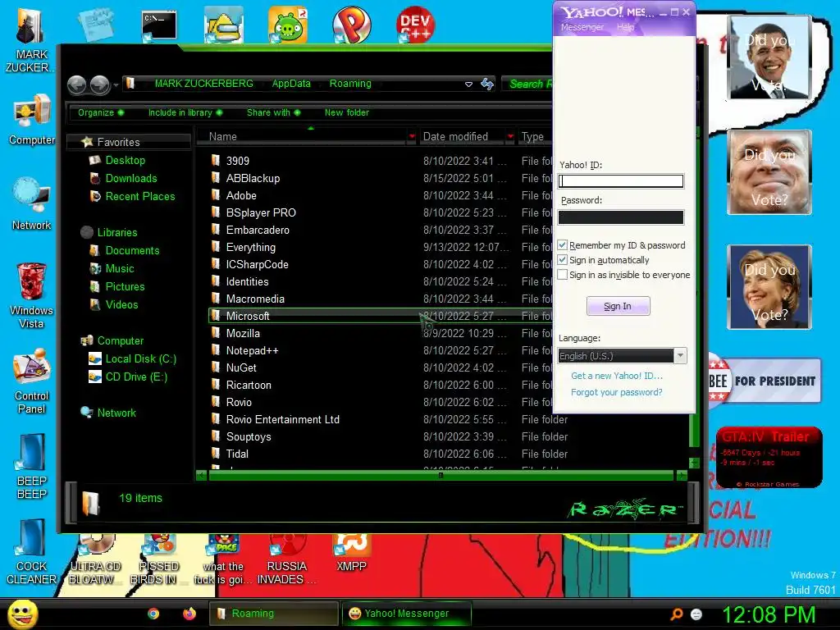Open the XMPP desktop shortcut

[351, 555]
